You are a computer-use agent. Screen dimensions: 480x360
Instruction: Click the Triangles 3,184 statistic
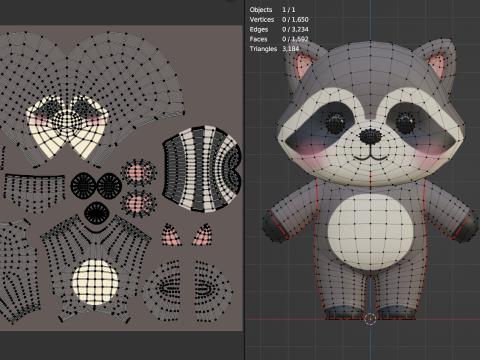(275, 49)
